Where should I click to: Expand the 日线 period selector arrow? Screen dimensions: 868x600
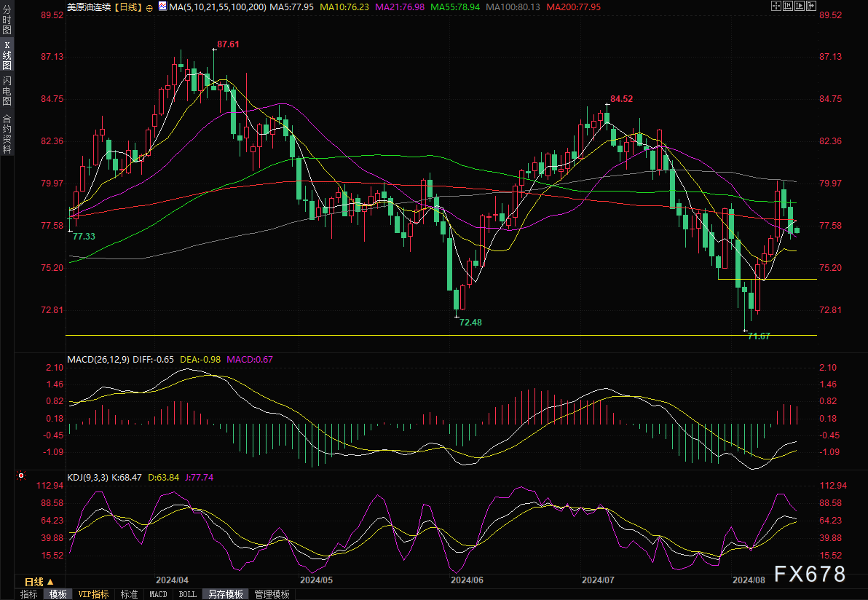click(50, 582)
